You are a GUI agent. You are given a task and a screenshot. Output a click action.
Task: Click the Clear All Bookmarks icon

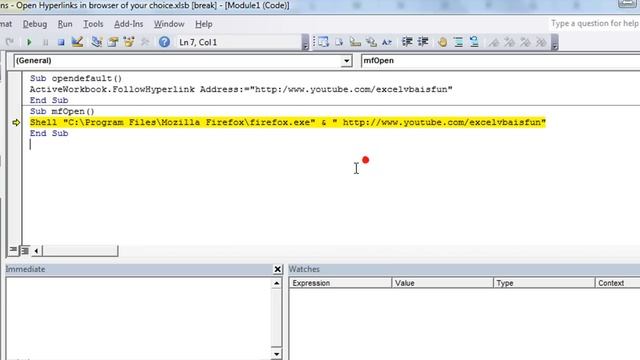[x=541, y=42]
